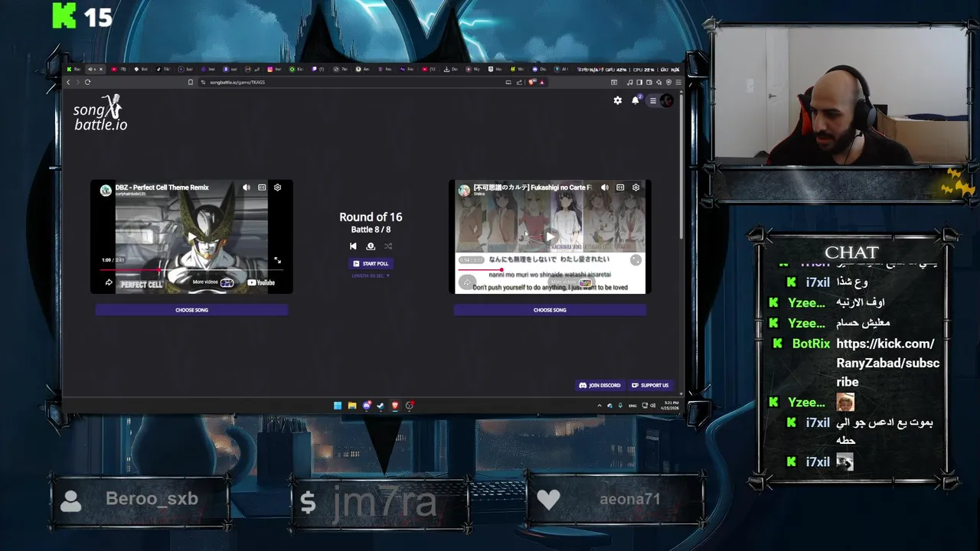Open settings on the DBZ video player

[278, 187]
